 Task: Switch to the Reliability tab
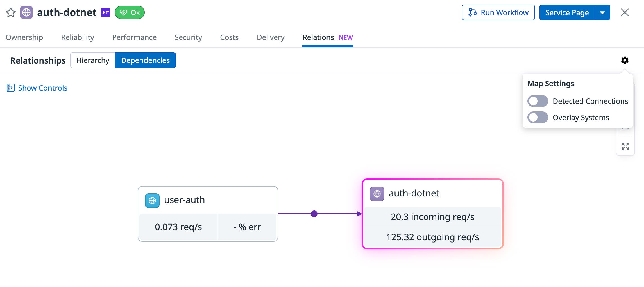pos(78,37)
